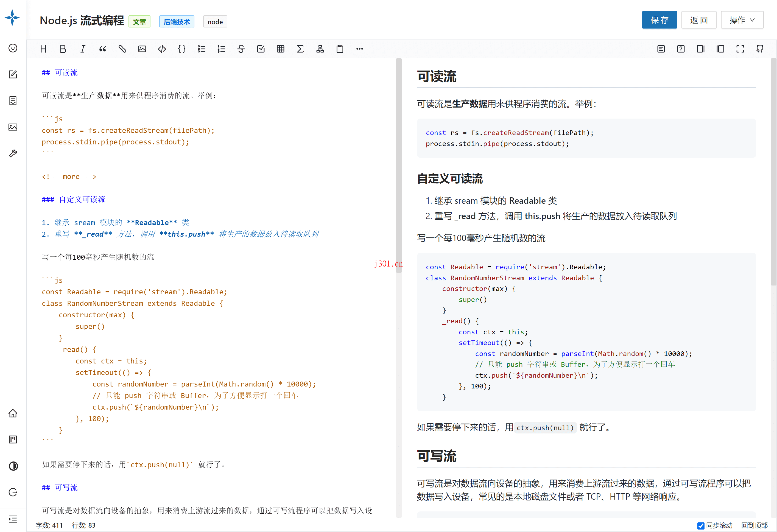
Task: Click the preview pane vertical scrollbar
Action: pos(774,172)
